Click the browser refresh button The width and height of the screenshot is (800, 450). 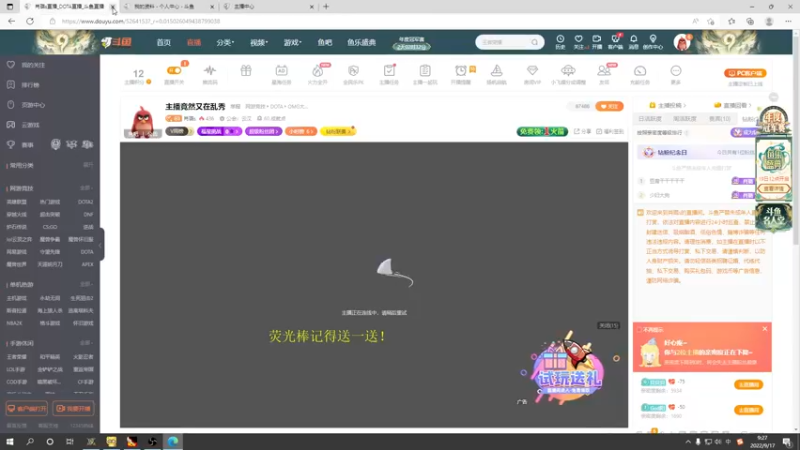tap(30, 21)
